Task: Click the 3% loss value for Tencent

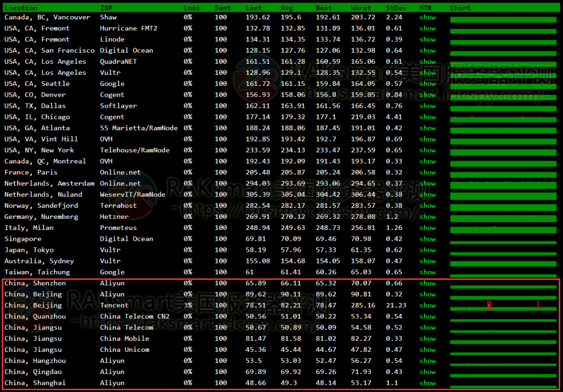Action: tap(188, 306)
